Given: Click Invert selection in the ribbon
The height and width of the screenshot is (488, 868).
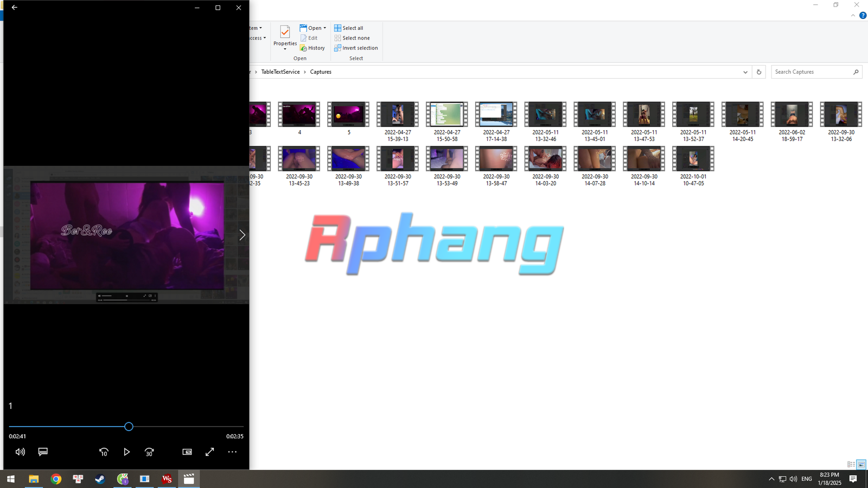Looking at the screenshot, I should [356, 48].
